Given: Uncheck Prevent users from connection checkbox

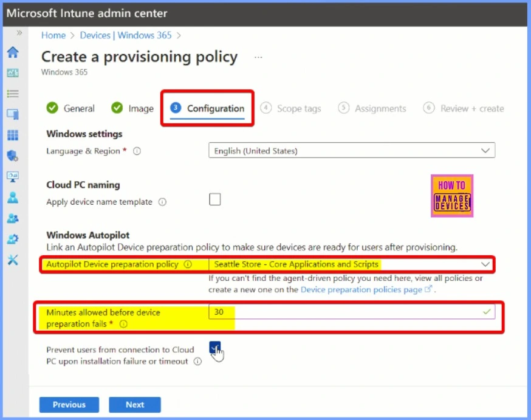Looking at the screenshot, I should [214, 347].
